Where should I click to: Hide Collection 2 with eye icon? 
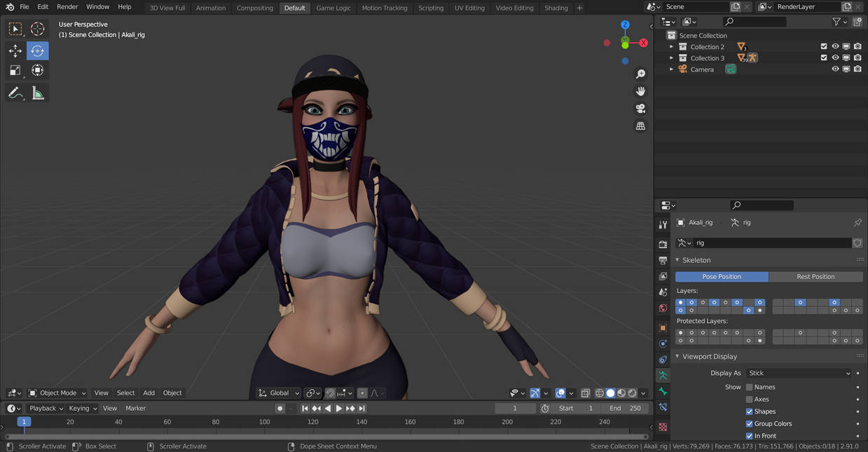[x=835, y=47]
